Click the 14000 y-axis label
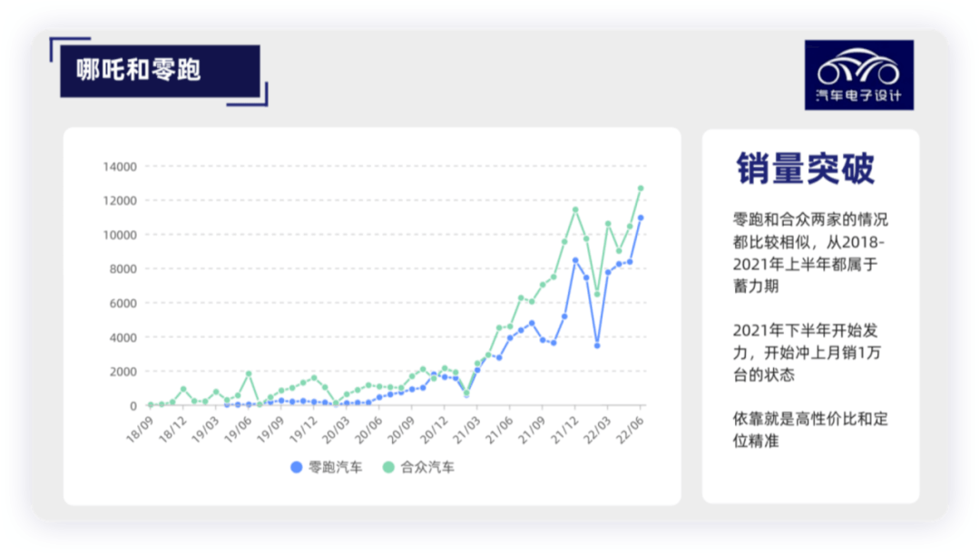 coord(120,167)
